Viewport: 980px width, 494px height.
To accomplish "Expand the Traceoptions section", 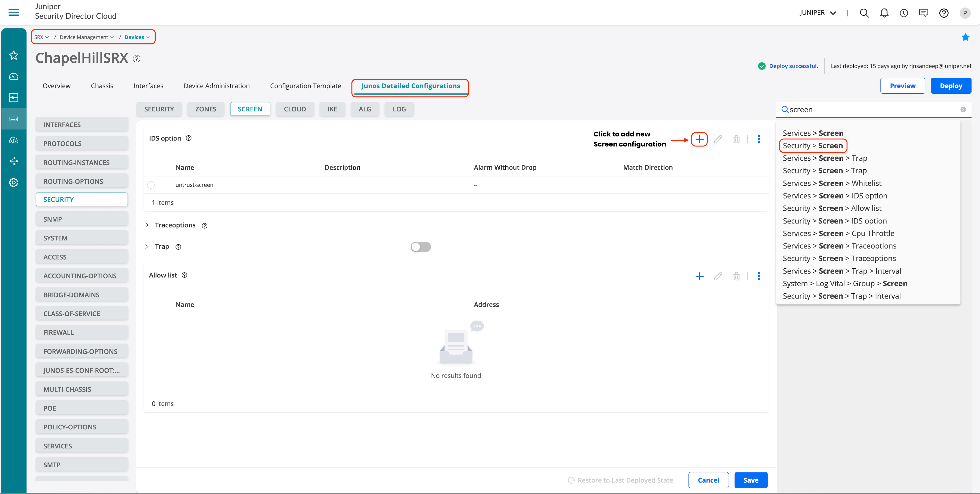I will (x=147, y=225).
